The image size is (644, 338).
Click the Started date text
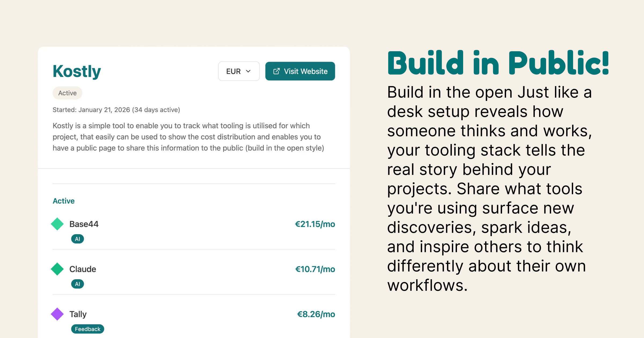point(116,110)
